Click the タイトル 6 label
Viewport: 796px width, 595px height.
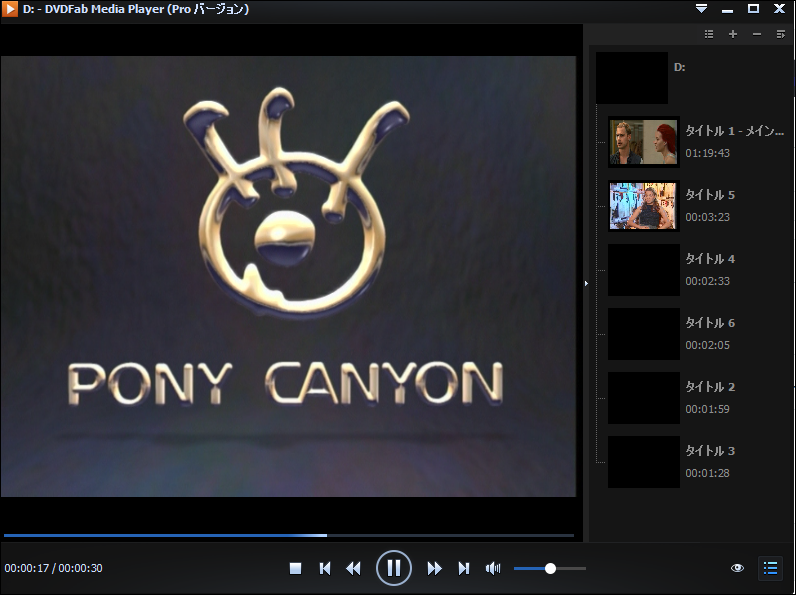[710, 323]
